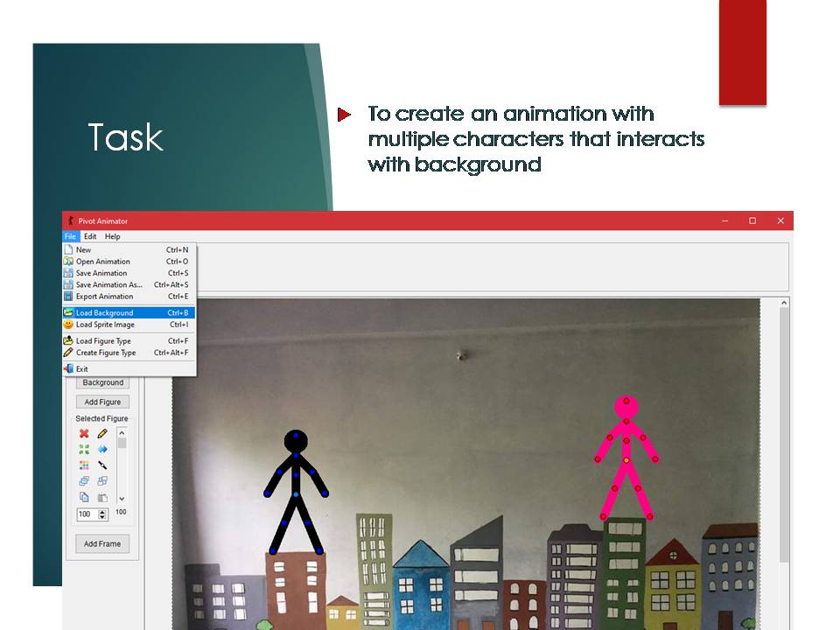Screen dimensions: 840x630
Task: Minimize the Pivot Animator window
Action: point(724,220)
